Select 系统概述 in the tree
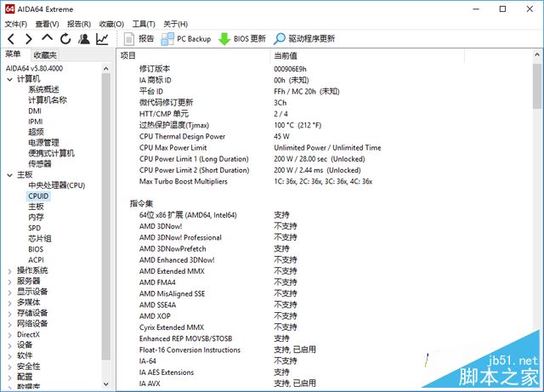 coord(43,89)
